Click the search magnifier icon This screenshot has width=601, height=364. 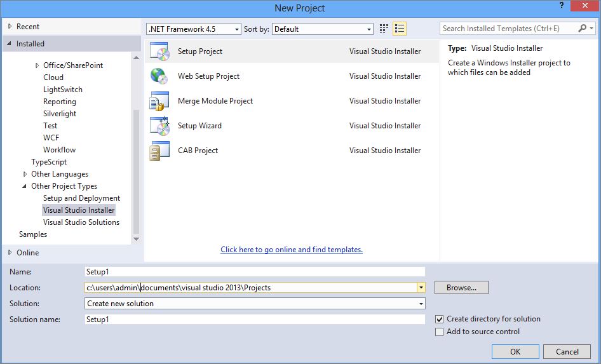[582, 29]
